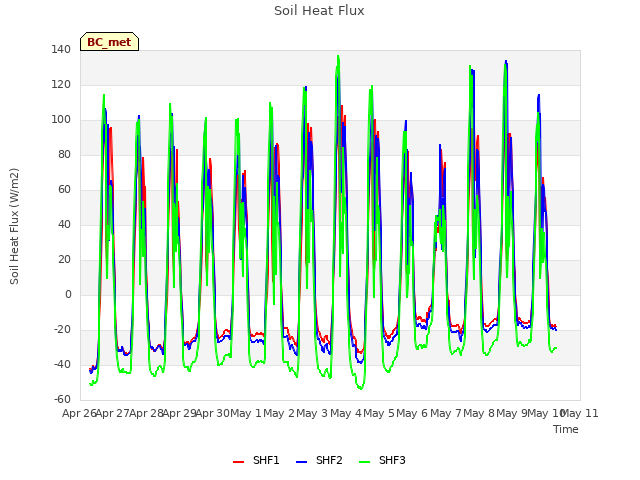Click the 140 y-axis tick label

tap(61, 50)
